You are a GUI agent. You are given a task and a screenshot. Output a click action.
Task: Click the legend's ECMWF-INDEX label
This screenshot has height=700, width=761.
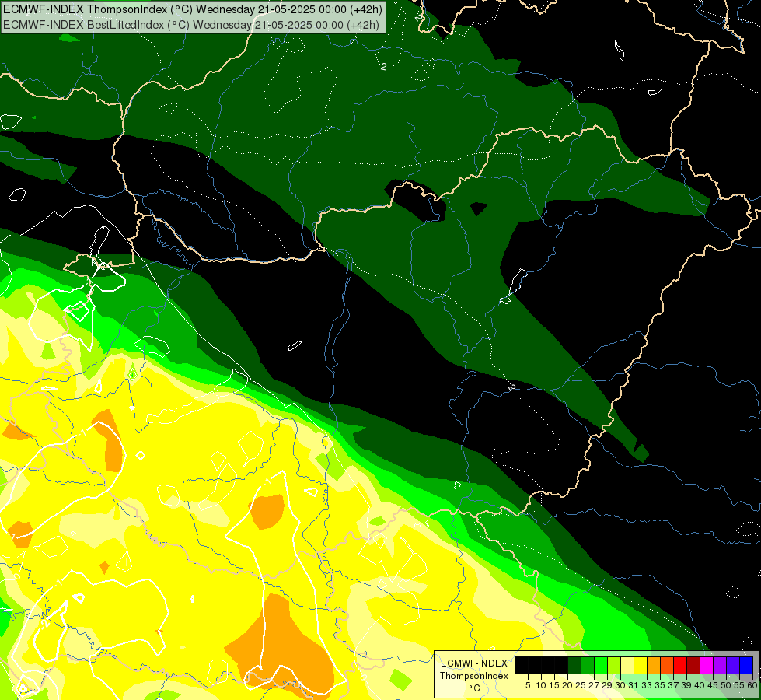(x=474, y=663)
